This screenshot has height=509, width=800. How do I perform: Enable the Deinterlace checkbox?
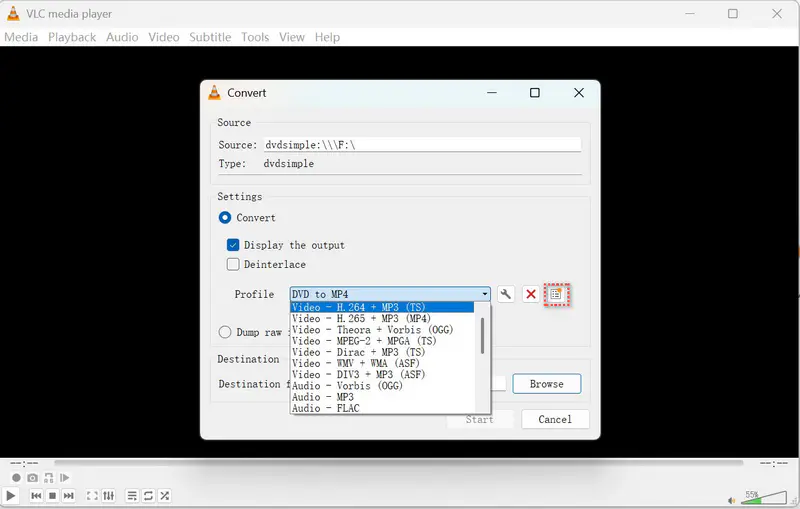pyautogui.click(x=233, y=264)
